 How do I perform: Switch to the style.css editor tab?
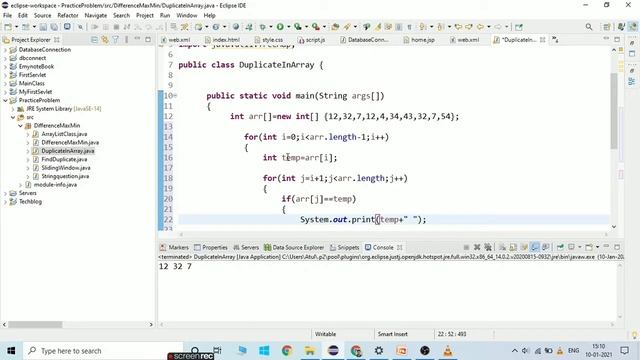[269, 40]
